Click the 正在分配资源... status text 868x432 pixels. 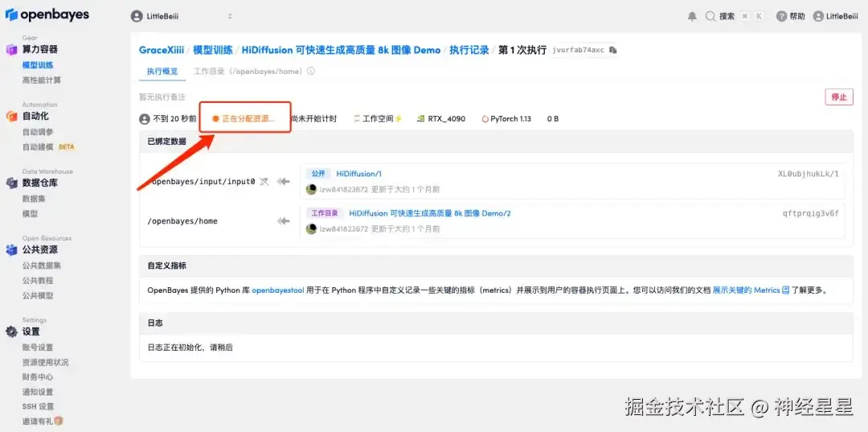tap(248, 118)
